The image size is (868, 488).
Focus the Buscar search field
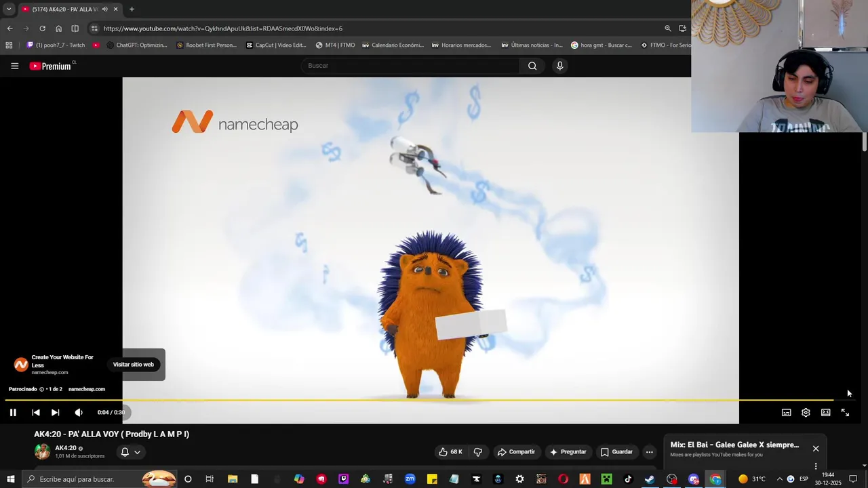click(x=410, y=66)
